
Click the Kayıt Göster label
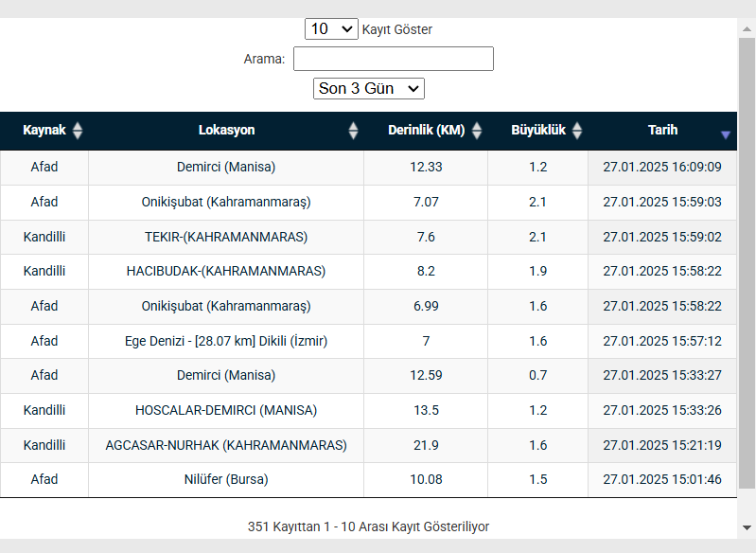point(397,30)
